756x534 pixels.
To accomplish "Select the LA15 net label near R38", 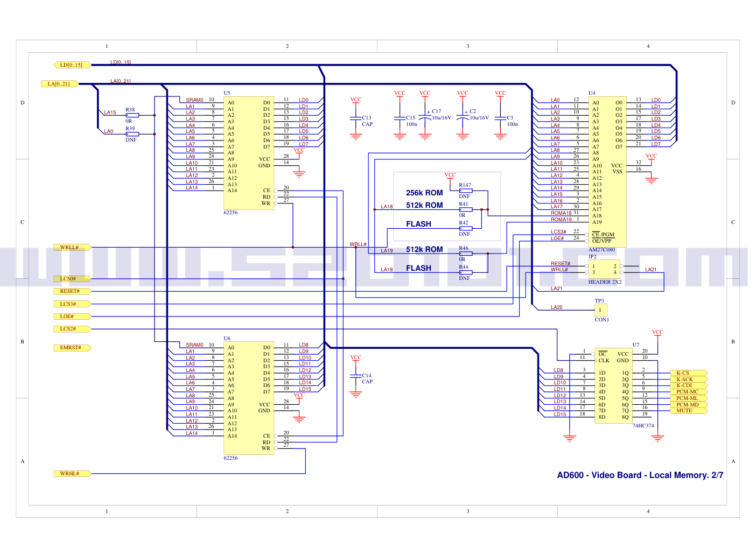I will 110,113.
